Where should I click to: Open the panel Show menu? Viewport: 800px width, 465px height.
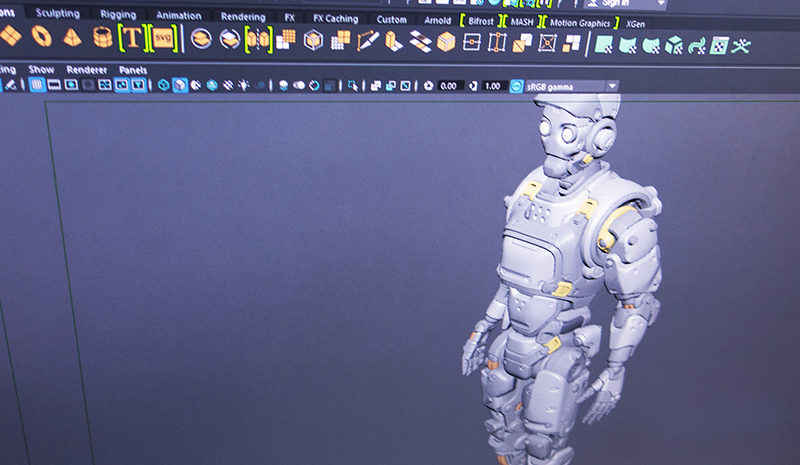pos(41,69)
